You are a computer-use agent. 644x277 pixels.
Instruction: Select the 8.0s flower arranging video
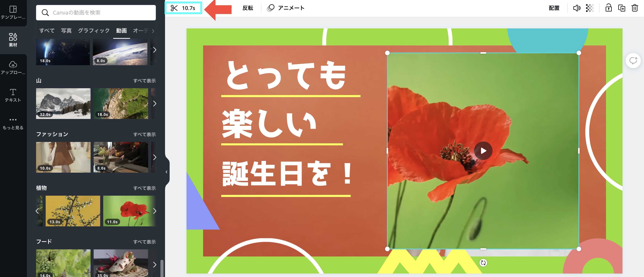pos(121,157)
